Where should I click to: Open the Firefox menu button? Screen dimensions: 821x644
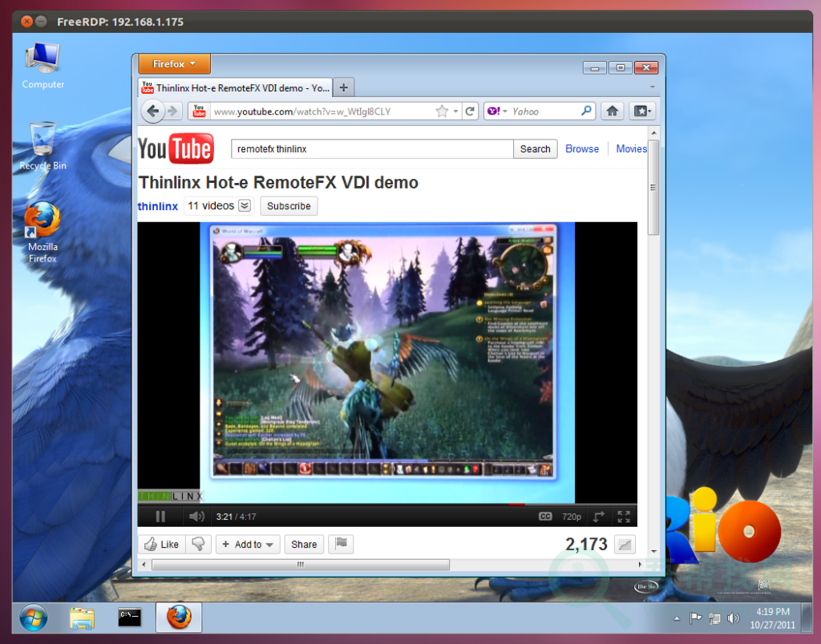174,64
